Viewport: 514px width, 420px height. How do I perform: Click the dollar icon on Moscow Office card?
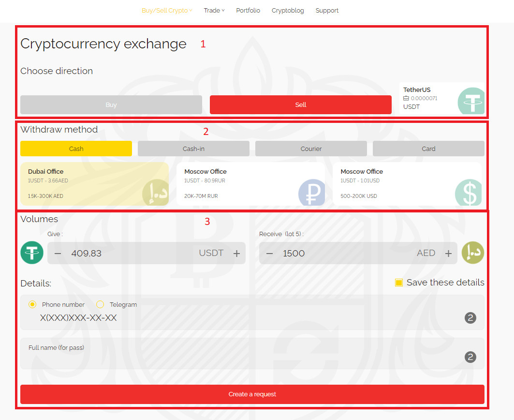[x=468, y=193]
